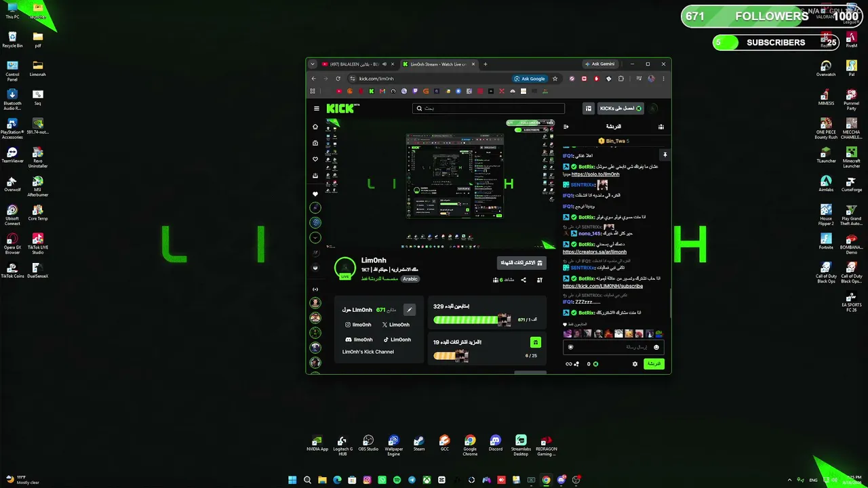
Task: Open the Get KICKs button
Action: 620,108
